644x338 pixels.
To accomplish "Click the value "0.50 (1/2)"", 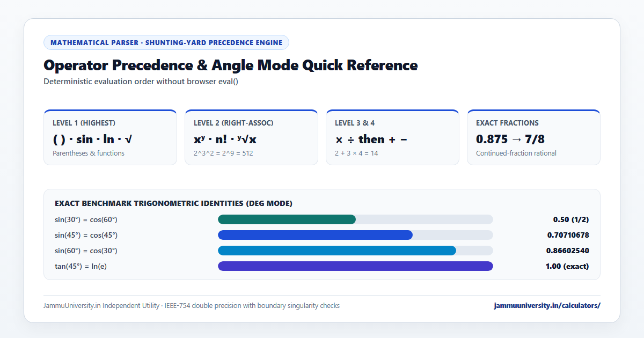I will [x=571, y=219].
